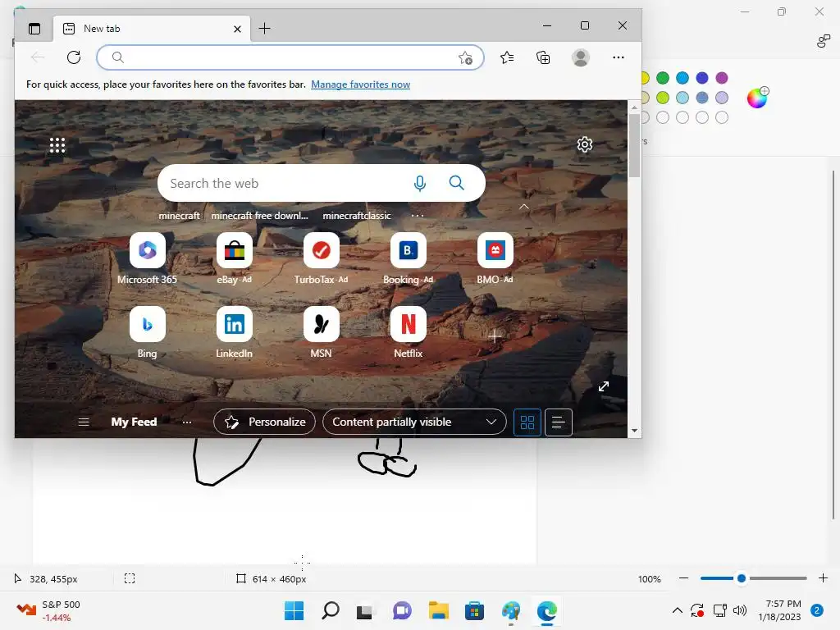Open My Feed hamburger menu

coord(84,422)
